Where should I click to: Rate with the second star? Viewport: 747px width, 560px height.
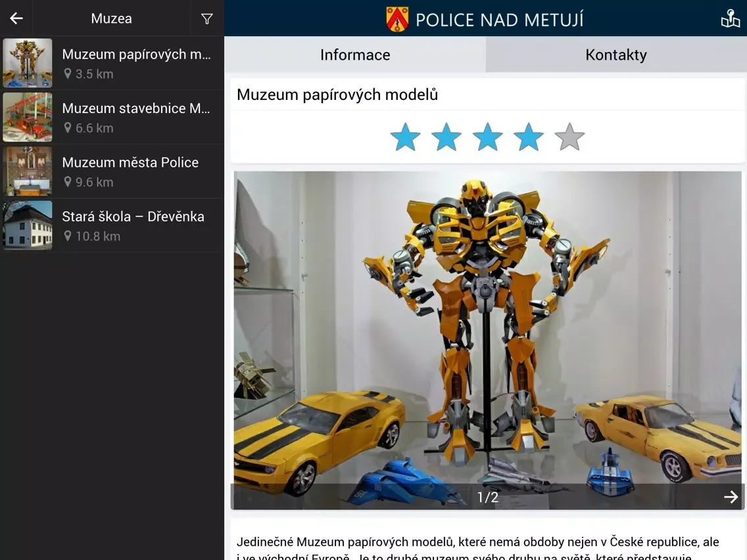tap(446, 137)
